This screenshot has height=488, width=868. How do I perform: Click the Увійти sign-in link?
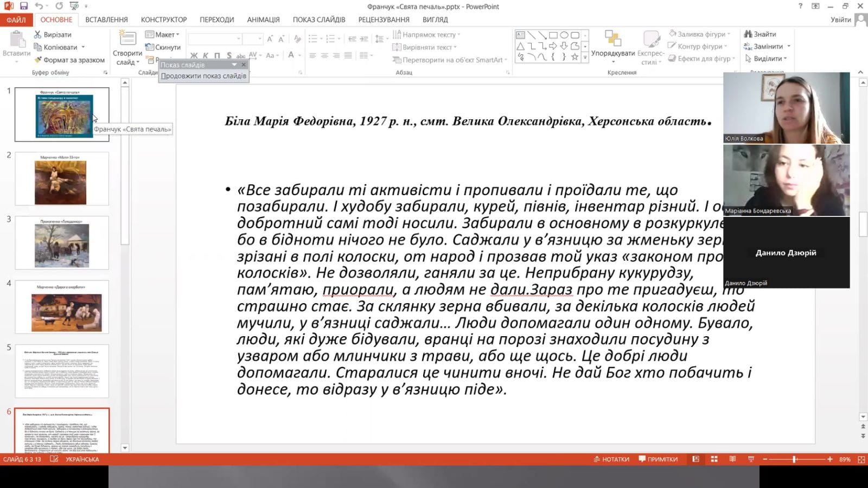(840, 20)
